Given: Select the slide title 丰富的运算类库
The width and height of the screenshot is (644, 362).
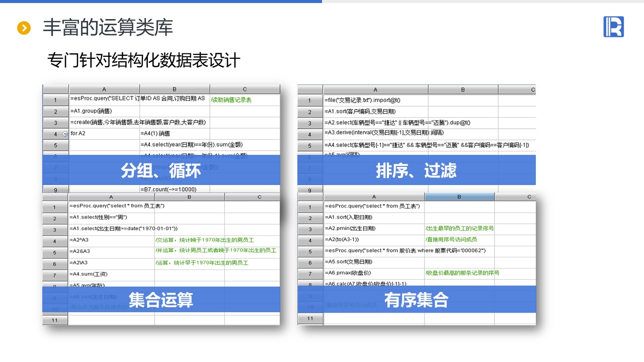Looking at the screenshot, I should click(108, 28).
